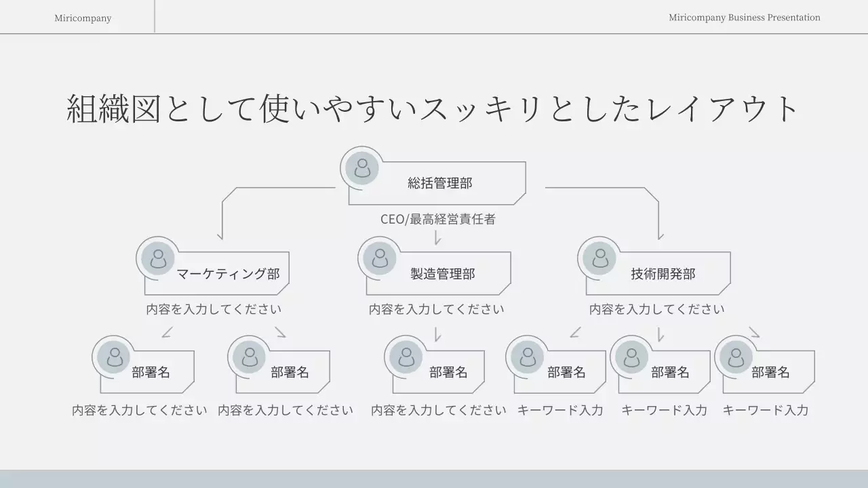Select the person icon on 部署名 below 技術開発部 center
Screen dimensions: 868x488
coord(631,357)
